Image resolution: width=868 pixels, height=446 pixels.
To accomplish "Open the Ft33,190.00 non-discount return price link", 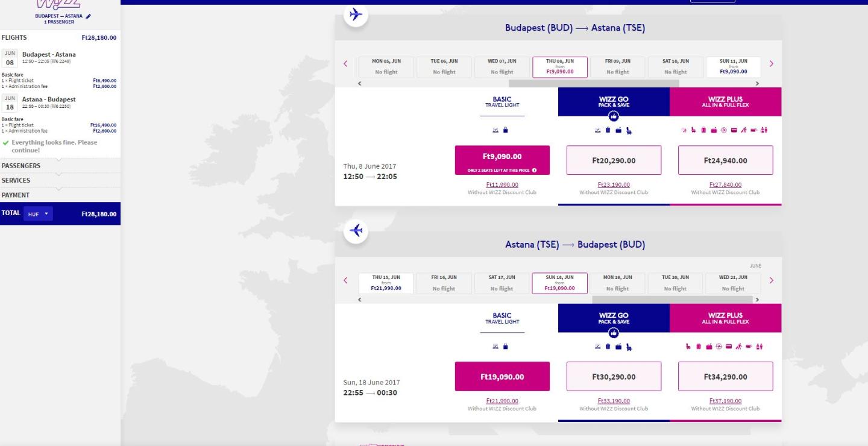I will pyautogui.click(x=614, y=401).
